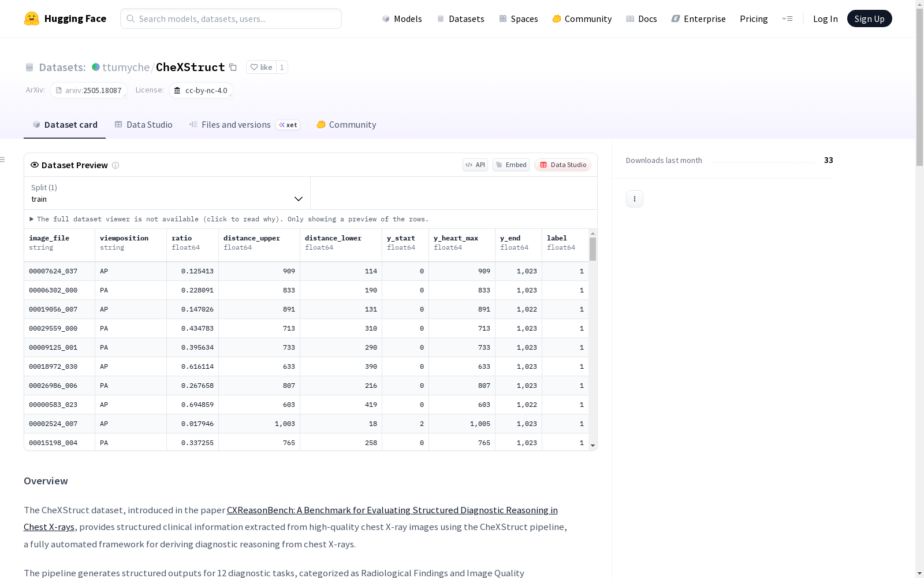
Task: Click the page vertical scrollbar thumb
Action: [x=919, y=87]
